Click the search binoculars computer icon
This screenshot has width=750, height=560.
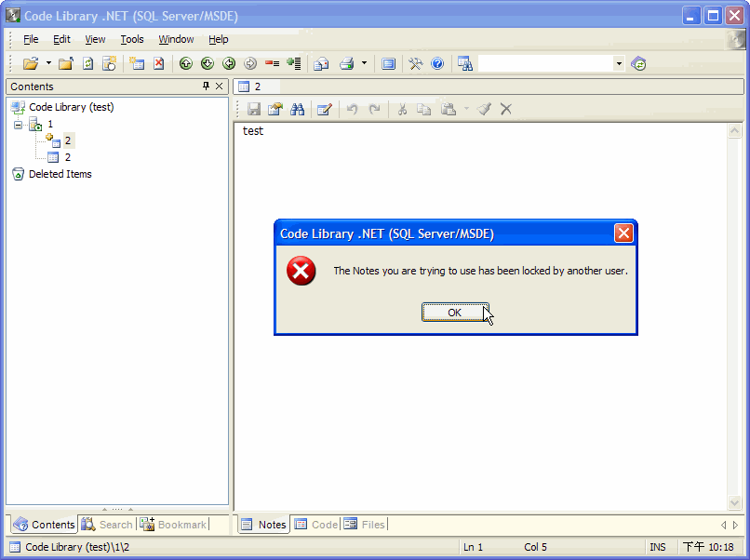(x=465, y=63)
